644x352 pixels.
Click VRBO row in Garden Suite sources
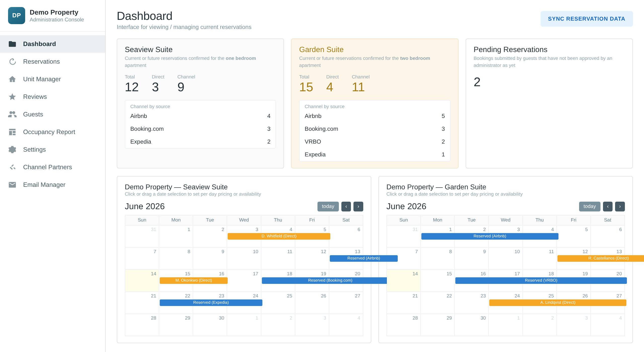(x=375, y=142)
